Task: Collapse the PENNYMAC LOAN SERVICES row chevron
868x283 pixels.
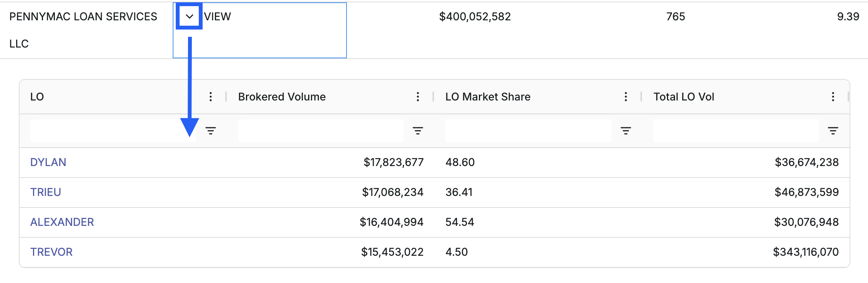Action: coord(189,16)
